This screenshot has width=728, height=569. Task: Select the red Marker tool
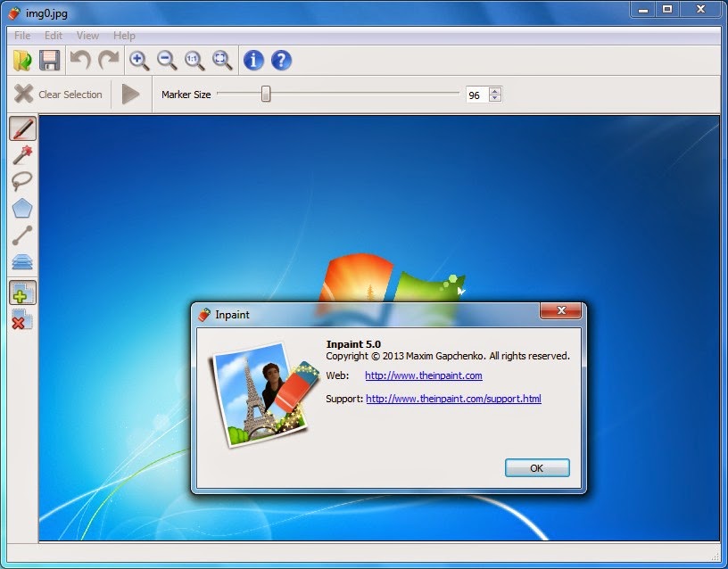[x=23, y=128]
